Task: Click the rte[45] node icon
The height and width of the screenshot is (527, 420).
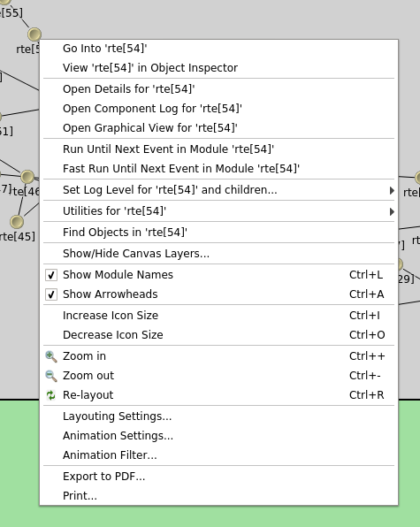Action: (x=17, y=222)
